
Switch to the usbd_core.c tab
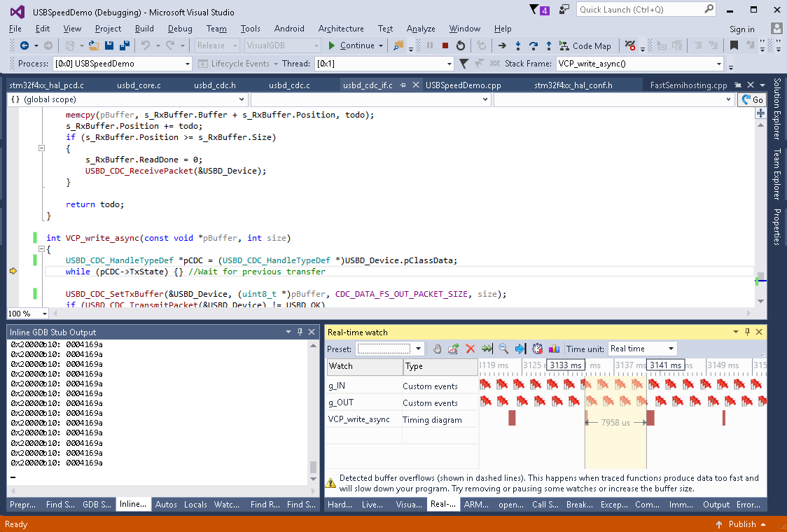139,85
